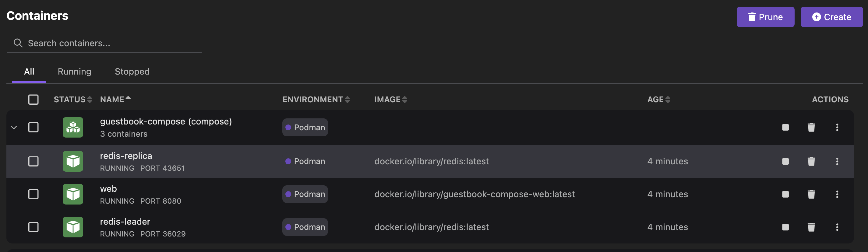This screenshot has height=252, width=868.
Task: Stop the redis-replica container
Action: pos(785,161)
